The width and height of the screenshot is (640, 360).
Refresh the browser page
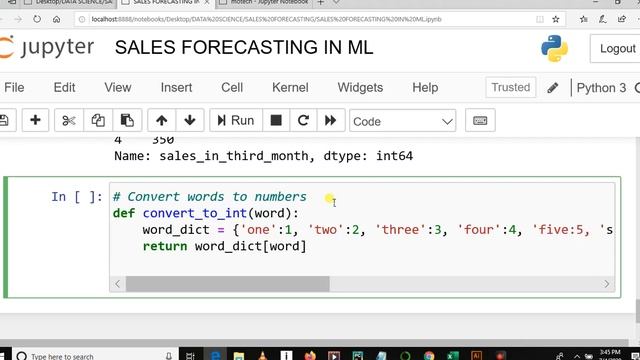(x=37, y=19)
